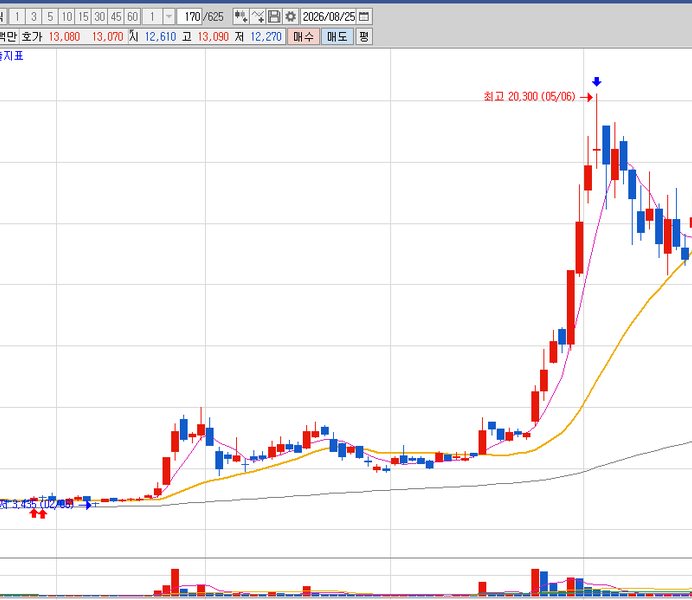Select the 45-minute interval button

click(116, 17)
